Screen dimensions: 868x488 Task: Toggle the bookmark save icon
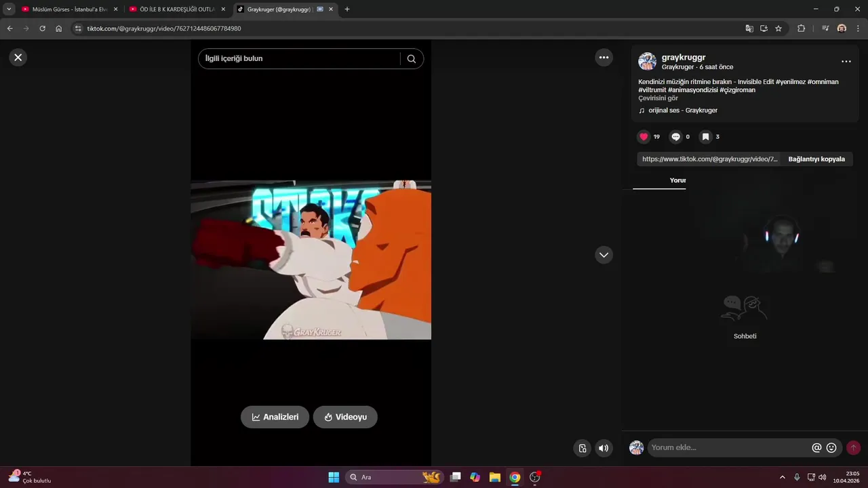coord(705,137)
